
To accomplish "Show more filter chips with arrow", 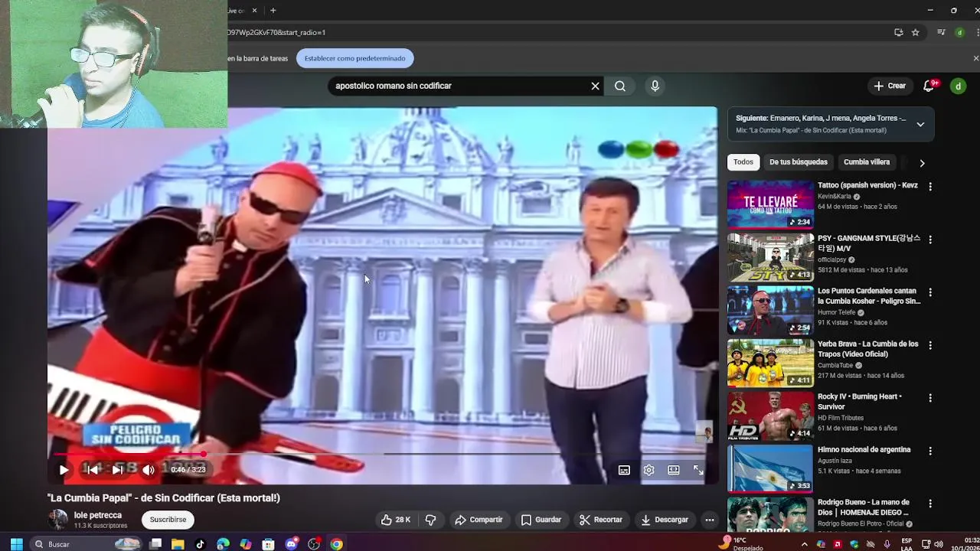I will coord(922,163).
